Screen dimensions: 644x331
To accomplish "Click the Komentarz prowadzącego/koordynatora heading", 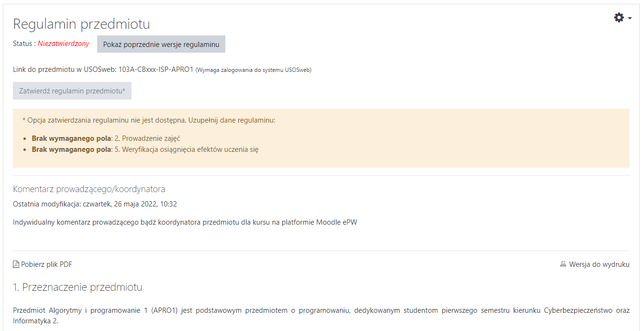I will 89,189.
